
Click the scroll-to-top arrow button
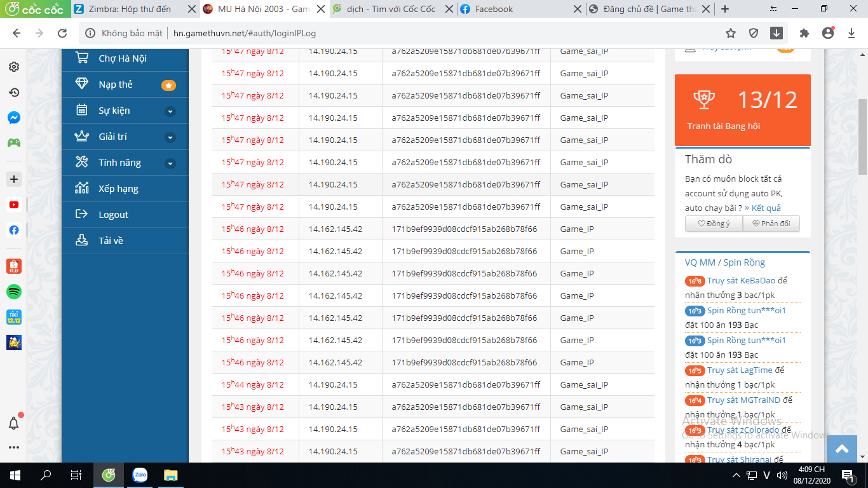coord(842,449)
